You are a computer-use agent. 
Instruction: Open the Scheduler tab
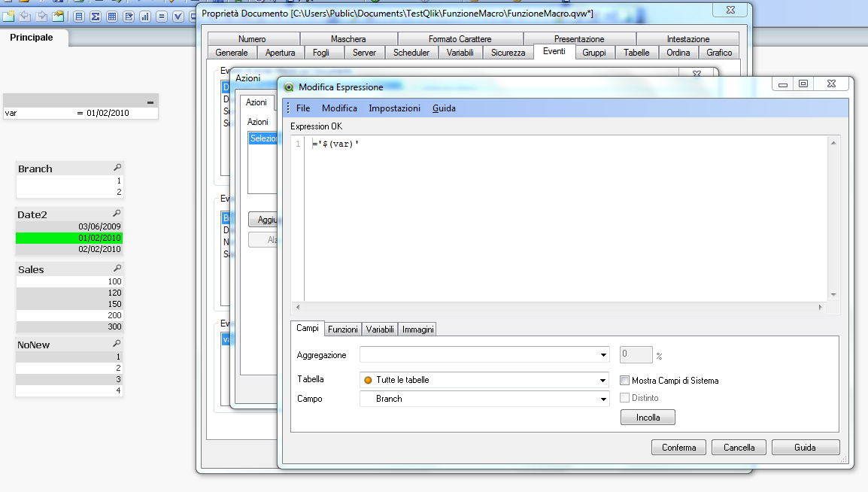pos(411,53)
